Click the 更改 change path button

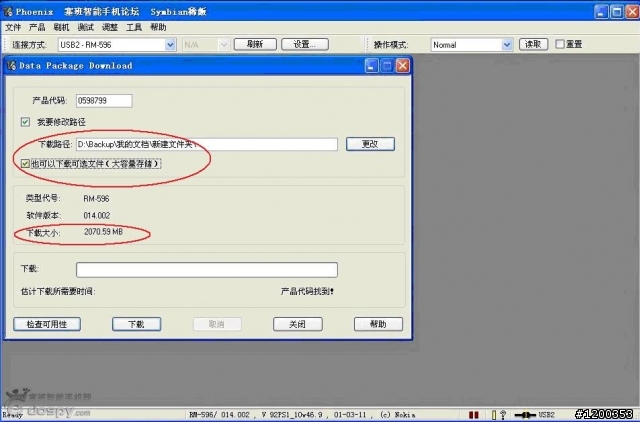370,144
